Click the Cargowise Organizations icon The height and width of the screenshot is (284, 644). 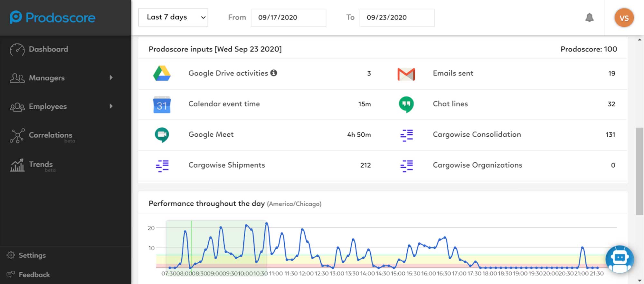point(406,166)
